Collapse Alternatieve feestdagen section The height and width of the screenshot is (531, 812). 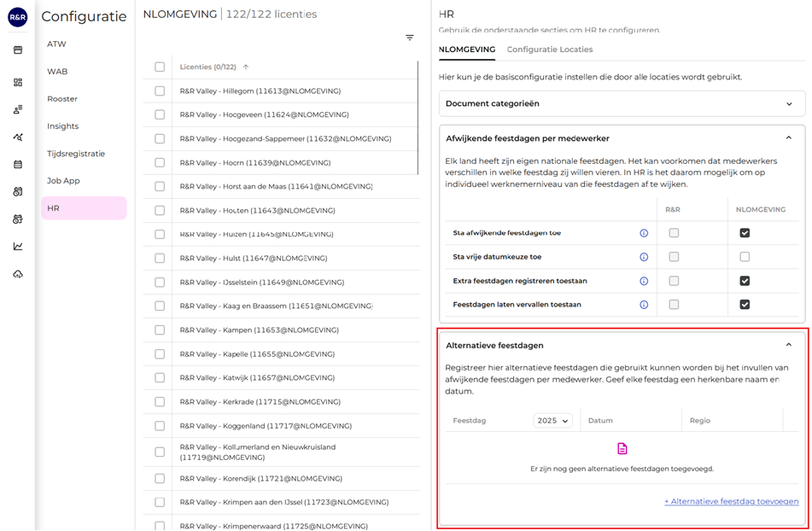pos(789,345)
